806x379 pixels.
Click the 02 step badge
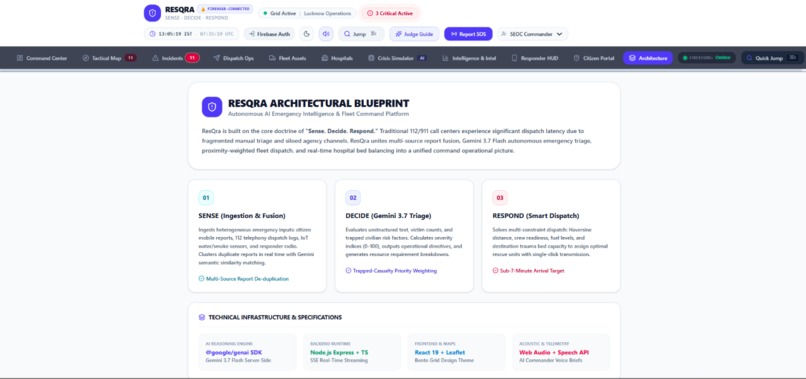tap(353, 197)
